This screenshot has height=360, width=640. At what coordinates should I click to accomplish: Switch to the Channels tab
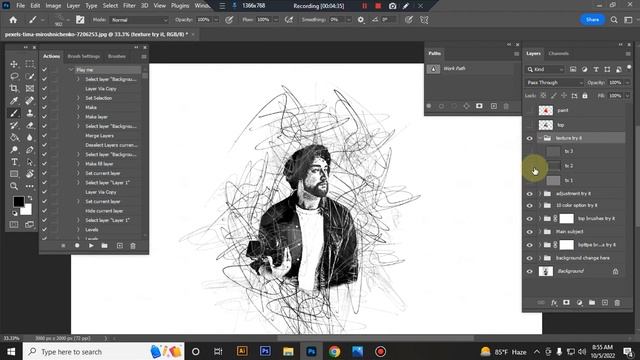(558, 53)
